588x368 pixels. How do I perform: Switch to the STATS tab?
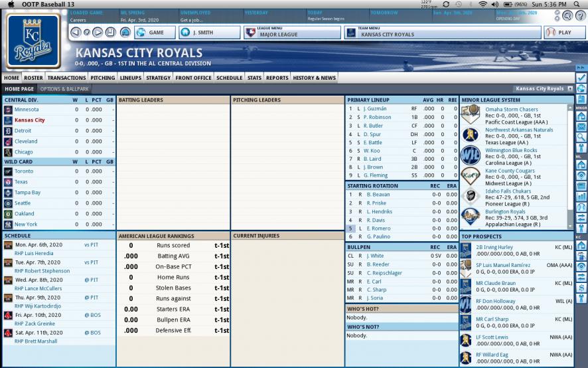tap(254, 78)
